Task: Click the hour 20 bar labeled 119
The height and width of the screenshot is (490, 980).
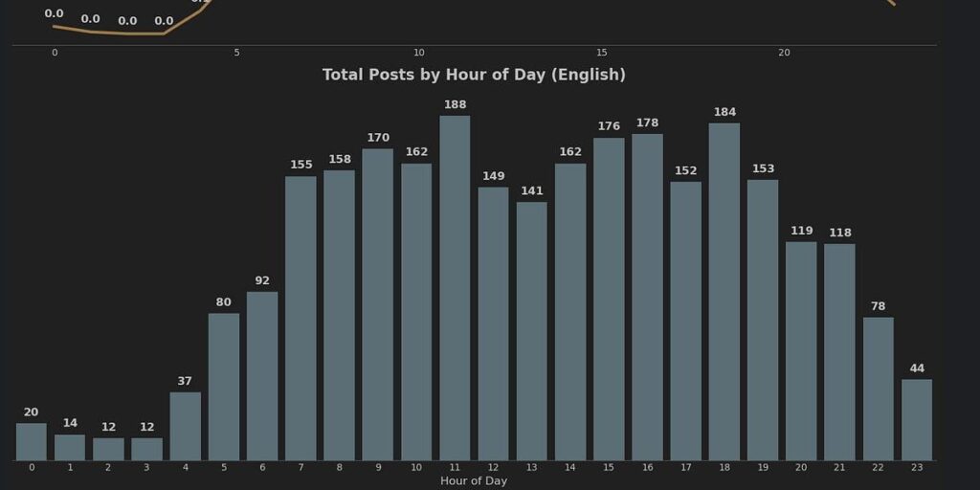Action: click(801, 351)
